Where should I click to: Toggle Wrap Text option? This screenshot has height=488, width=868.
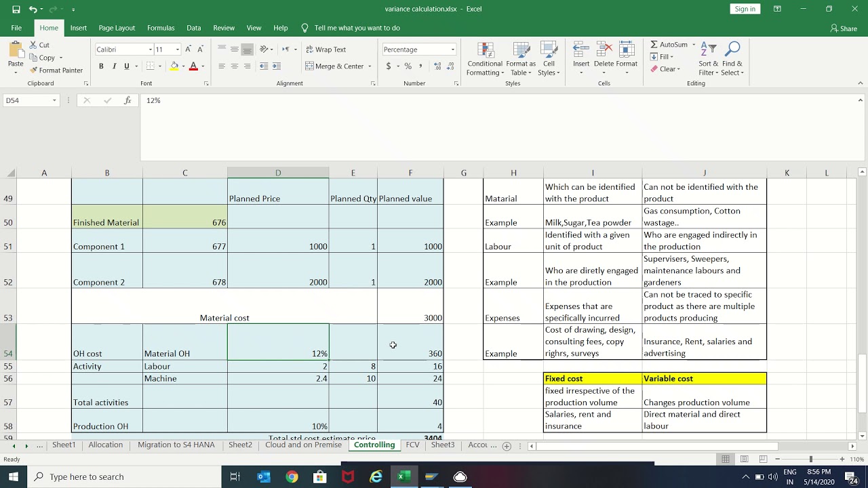(326, 49)
